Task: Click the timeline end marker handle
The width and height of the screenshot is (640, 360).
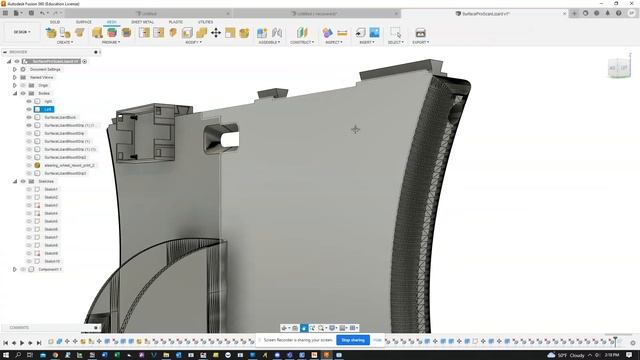Action: pyautogui.click(x=616, y=341)
